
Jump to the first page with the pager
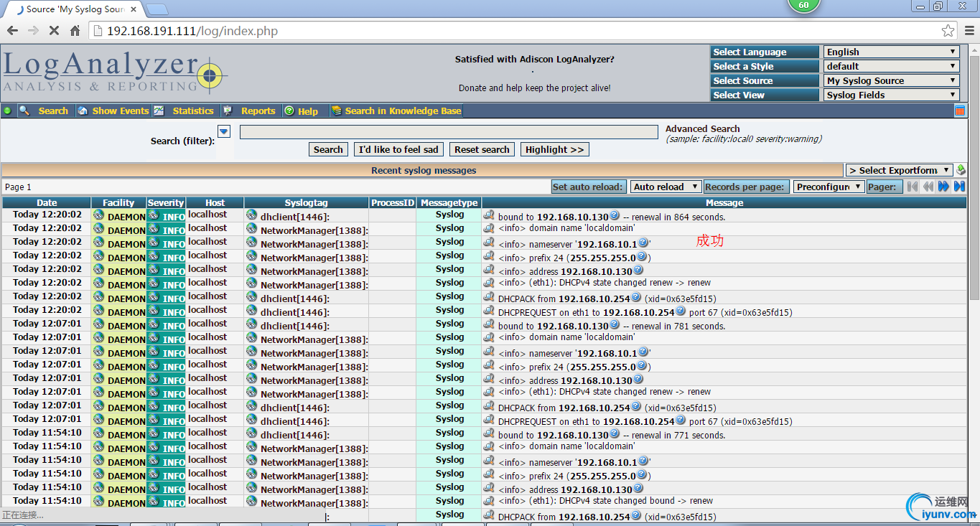click(x=913, y=187)
